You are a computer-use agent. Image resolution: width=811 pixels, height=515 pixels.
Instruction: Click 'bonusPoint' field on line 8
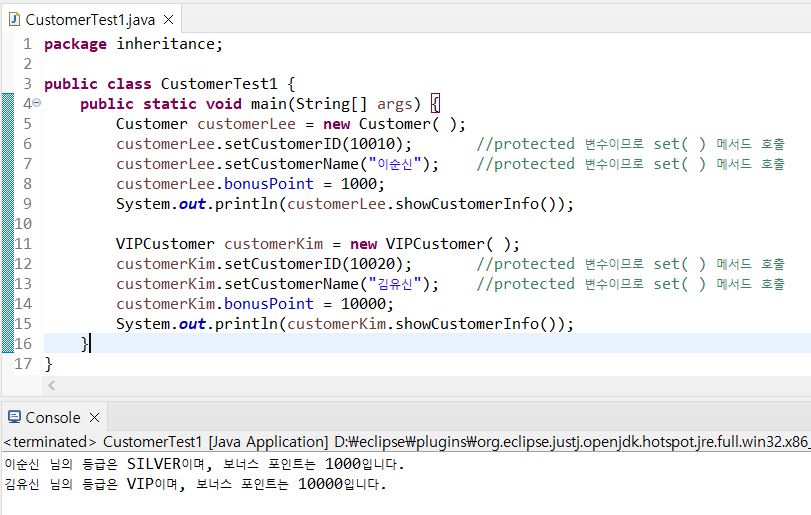pyautogui.click(x=268, y=184)
